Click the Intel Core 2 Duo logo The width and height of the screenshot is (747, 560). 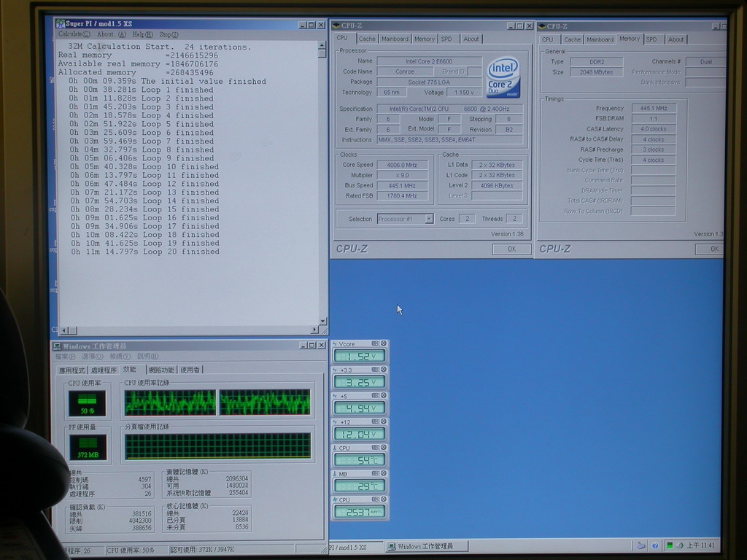pos(503,78)
